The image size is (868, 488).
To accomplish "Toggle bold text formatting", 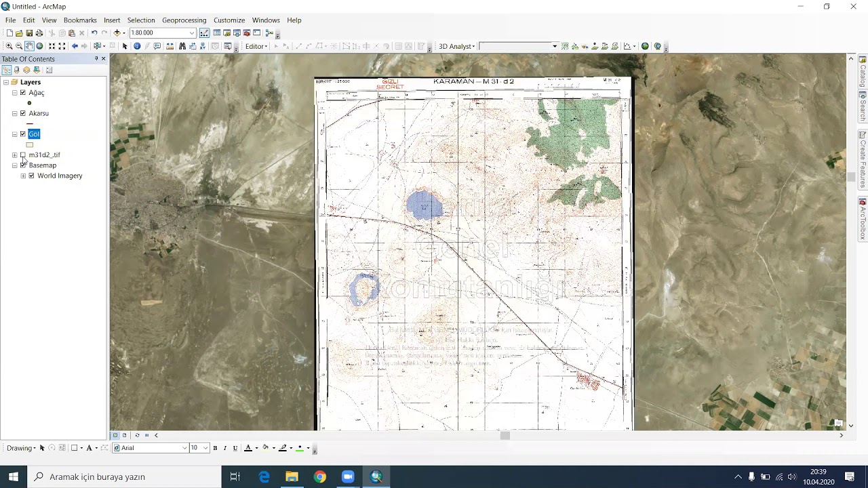I will [x=215, y=448].
